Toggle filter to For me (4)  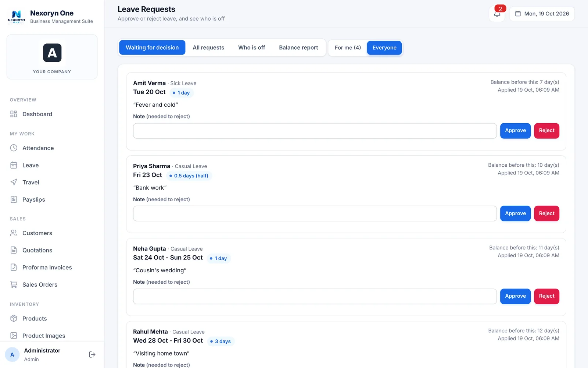click(348, 47)
